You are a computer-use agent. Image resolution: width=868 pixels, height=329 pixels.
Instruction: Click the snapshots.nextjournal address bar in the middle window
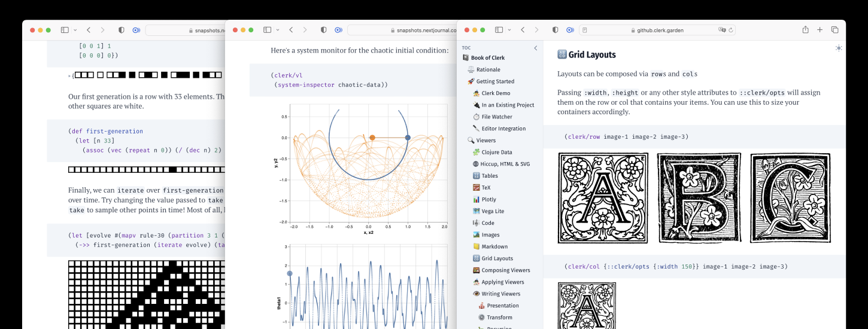tap(402, 30)
